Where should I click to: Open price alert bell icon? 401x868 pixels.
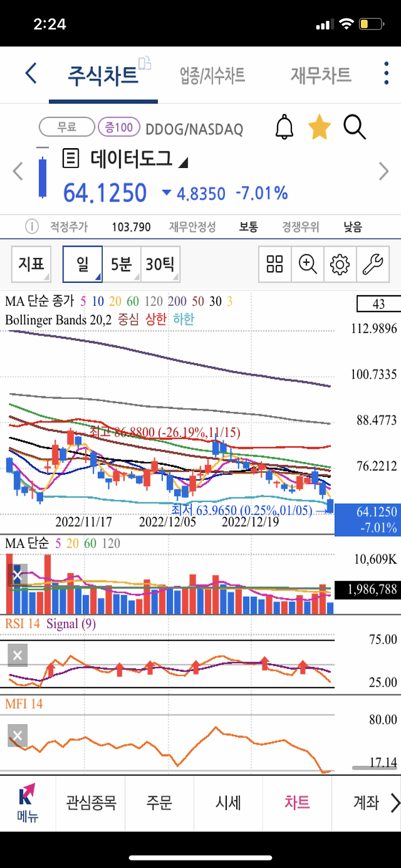[284, 127]
